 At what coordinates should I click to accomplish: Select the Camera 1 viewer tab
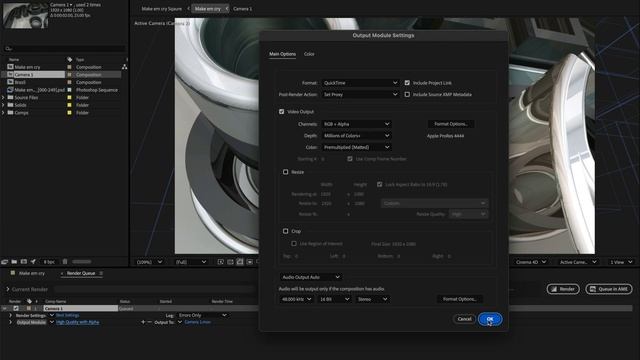tap(242, 9)
